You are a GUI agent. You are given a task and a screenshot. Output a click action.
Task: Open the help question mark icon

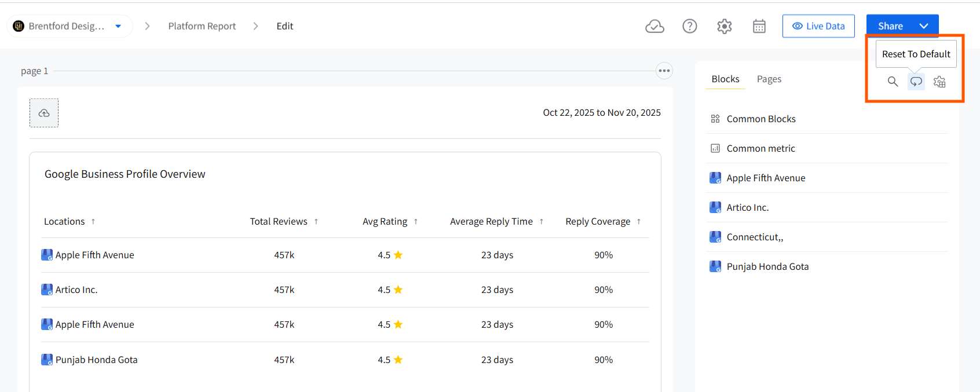tap(690, 26)
